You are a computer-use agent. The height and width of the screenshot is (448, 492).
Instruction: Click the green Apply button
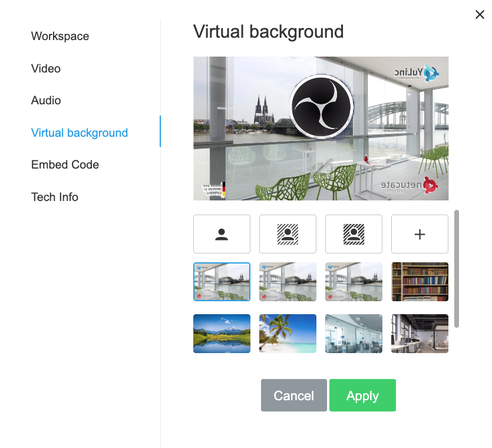[x=362, y=396]
